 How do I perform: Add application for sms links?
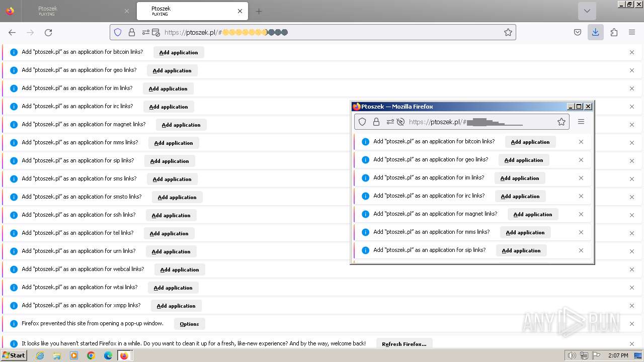(x=172, y=179)
